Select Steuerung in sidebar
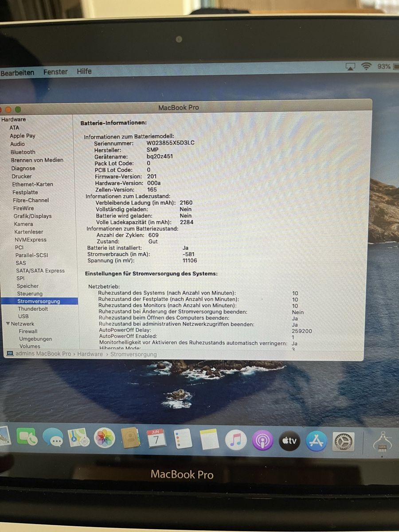Image resolution: width=399 pixels, height=532 pixels. 30,294
